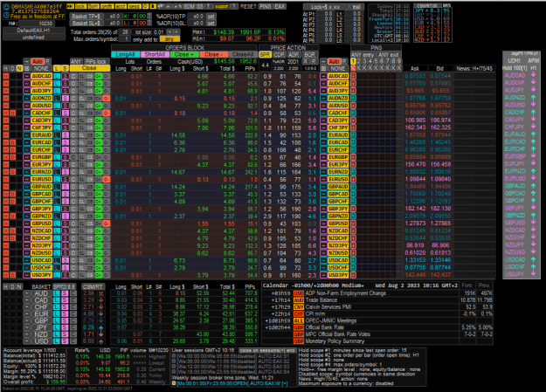Click the cyan up arrow on the JPY basket row
This screenshot has height=392, width=546.
[x=100, y=327]
